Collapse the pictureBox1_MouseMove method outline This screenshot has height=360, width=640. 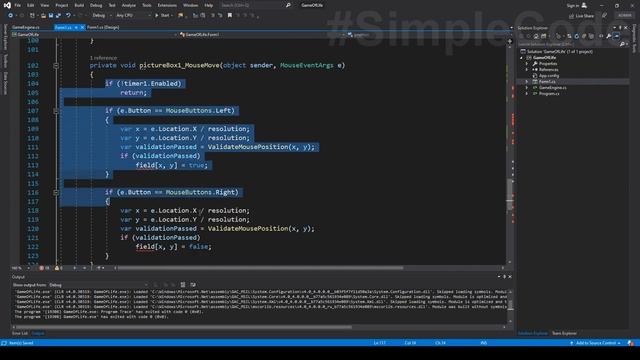56,65
